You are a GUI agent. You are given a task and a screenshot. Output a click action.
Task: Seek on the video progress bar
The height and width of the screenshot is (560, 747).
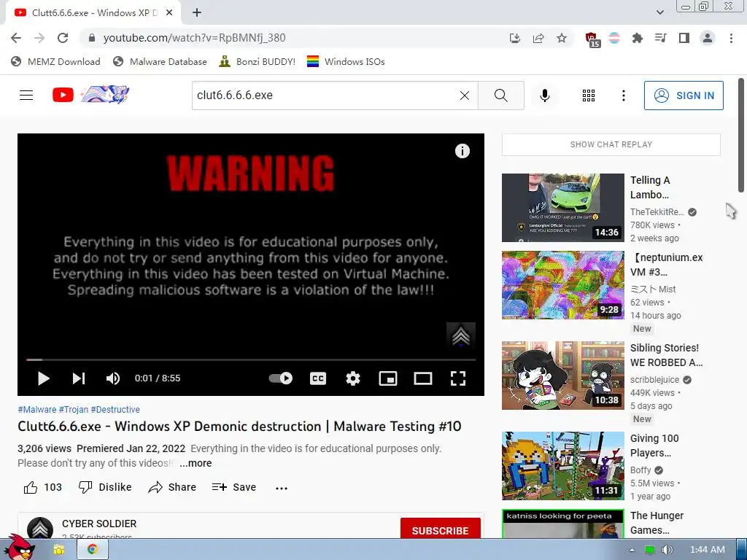(x=251, y=359)
